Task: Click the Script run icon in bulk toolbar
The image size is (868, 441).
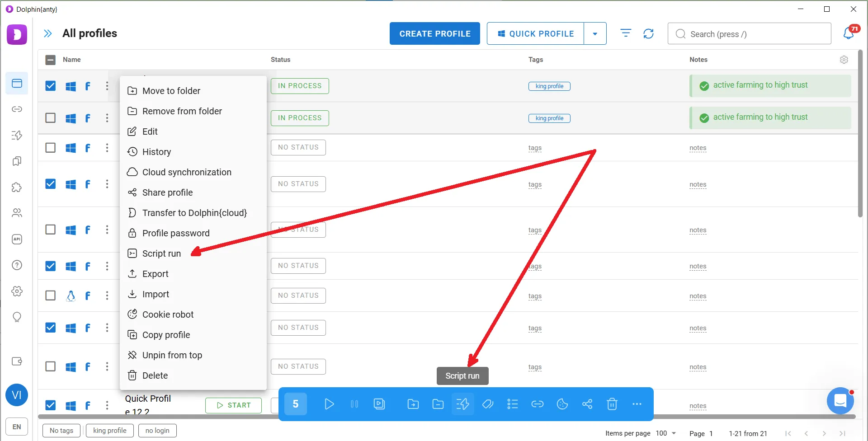Action: [x=462, y=404]
